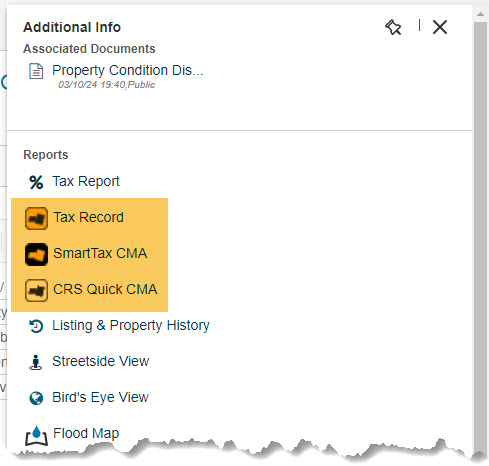
Task: Click the Bird's Eye View globe icon
Action: coord(36,398)
